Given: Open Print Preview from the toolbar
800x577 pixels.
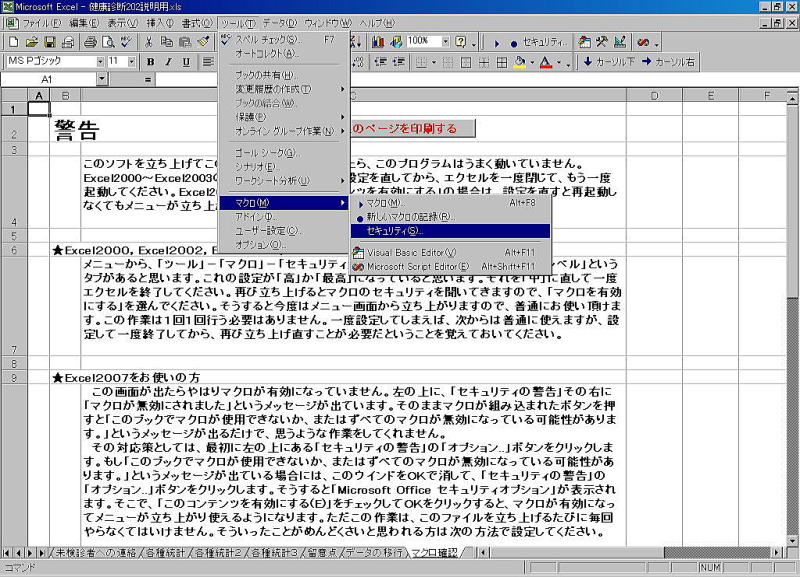Looking at the screenshot, I should 108,42.
